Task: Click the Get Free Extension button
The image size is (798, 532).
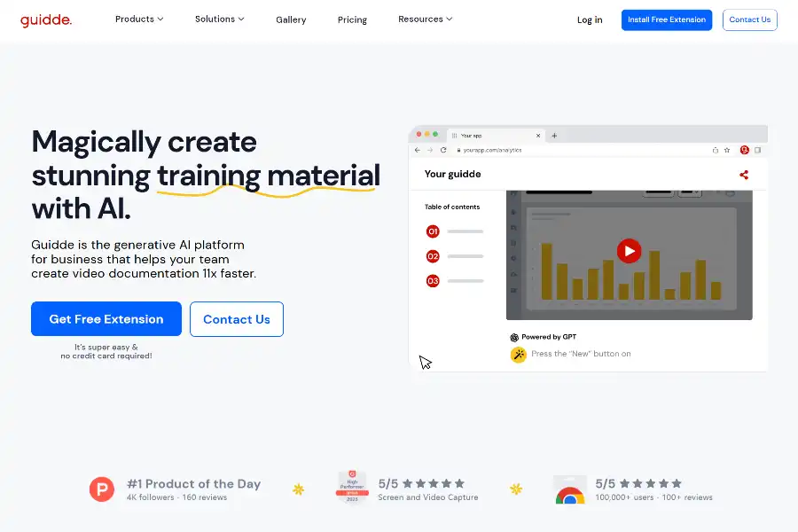Action: pos(106,318)
